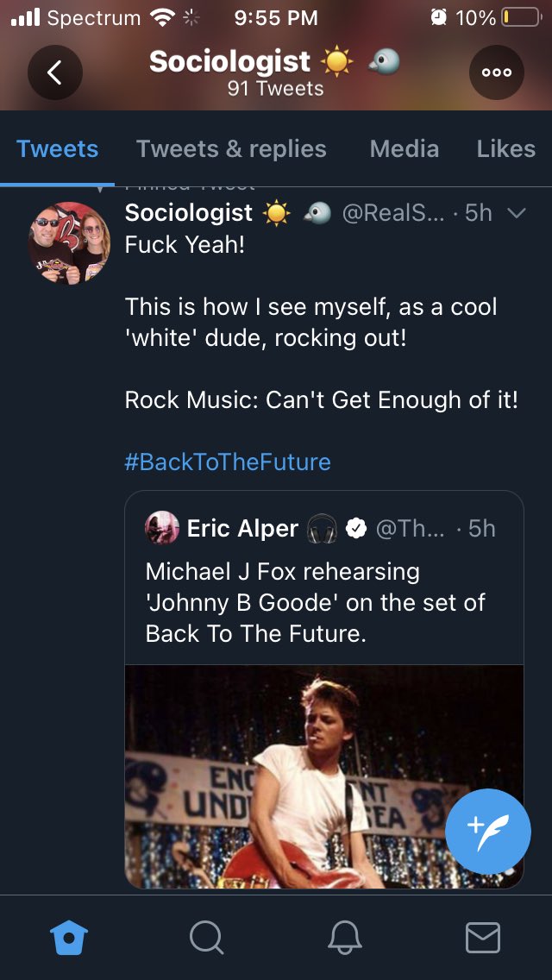Switch to the Tweets & replies tab
Viewport: 552px width, 980px height.
(231, 149)
